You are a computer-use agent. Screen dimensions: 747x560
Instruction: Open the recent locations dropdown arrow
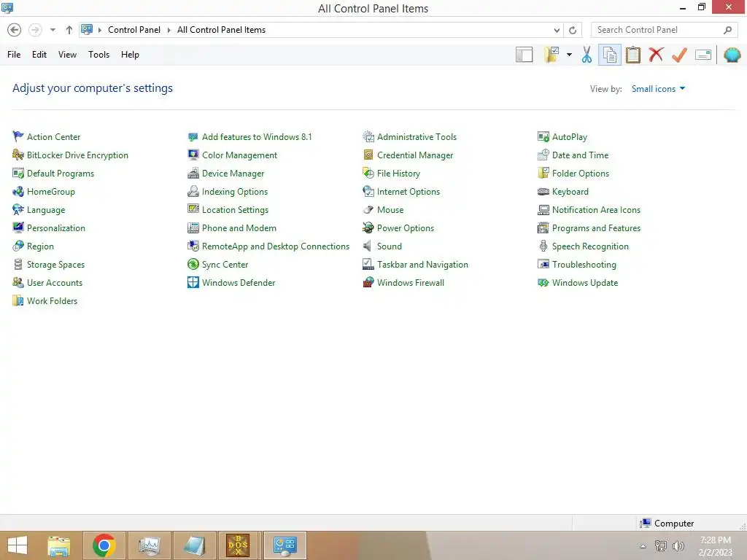point(53,30)
